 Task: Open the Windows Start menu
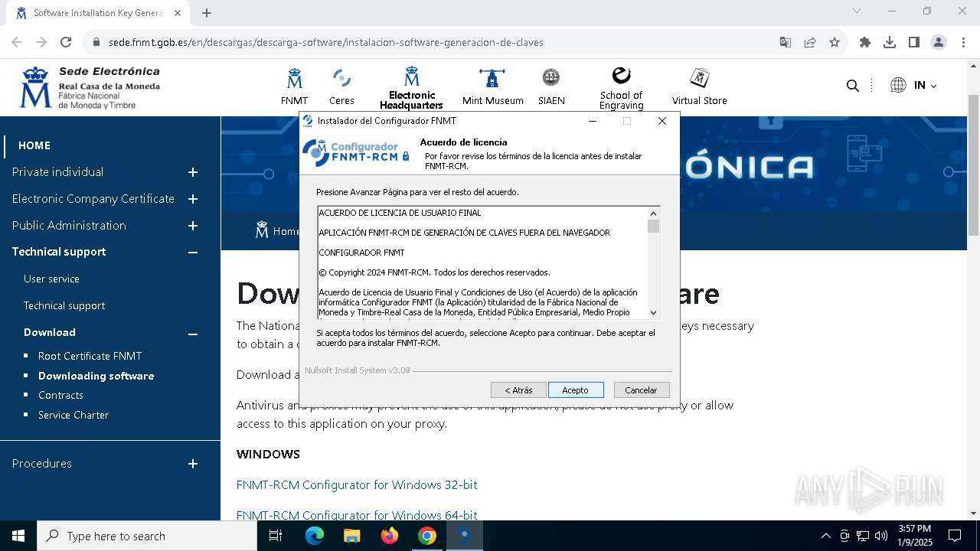click(18, 536)
